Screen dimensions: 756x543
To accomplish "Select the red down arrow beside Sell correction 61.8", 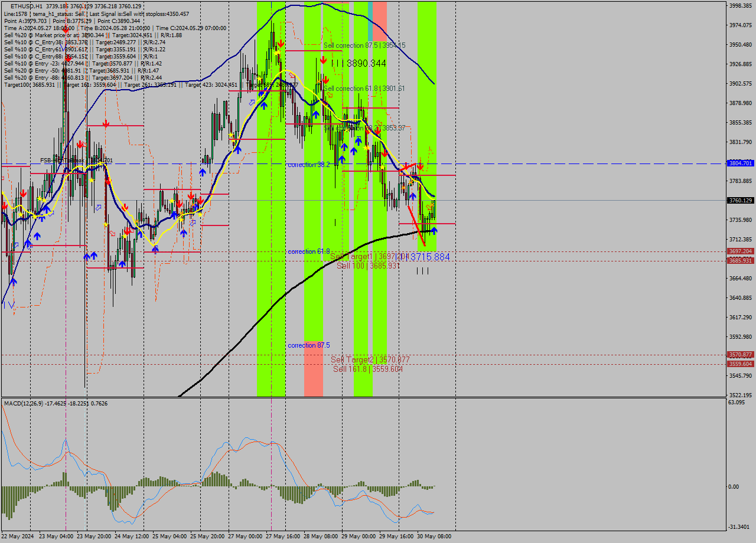I will click(326, 81).
